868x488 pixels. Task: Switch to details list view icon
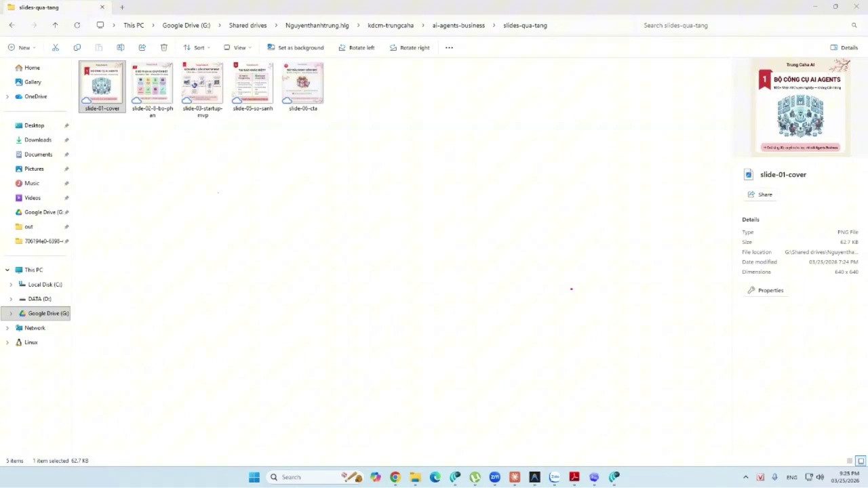850,461
